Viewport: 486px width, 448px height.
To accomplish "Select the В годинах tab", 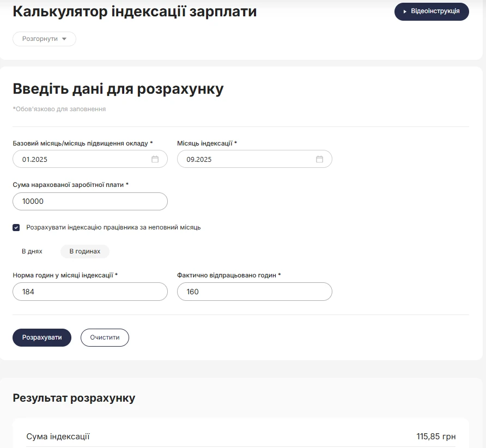I will pos(85,251).
